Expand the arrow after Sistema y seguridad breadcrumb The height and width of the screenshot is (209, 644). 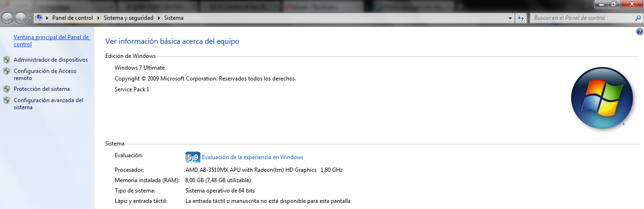click(x=159, y=18)
